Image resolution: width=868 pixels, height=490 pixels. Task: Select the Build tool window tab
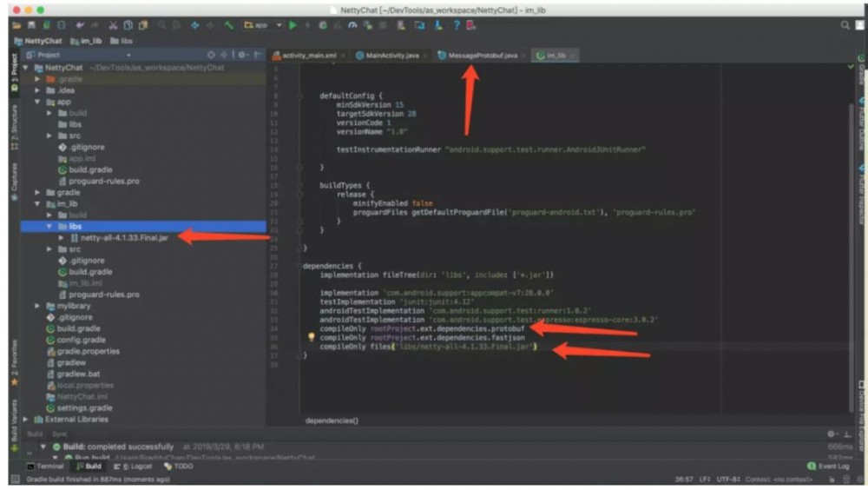pos(89,467)
